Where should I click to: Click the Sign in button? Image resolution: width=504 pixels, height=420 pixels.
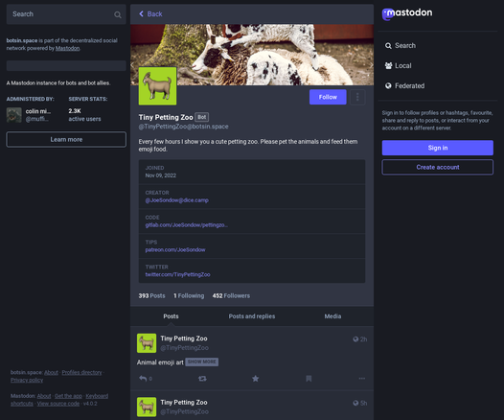(438, 148)
